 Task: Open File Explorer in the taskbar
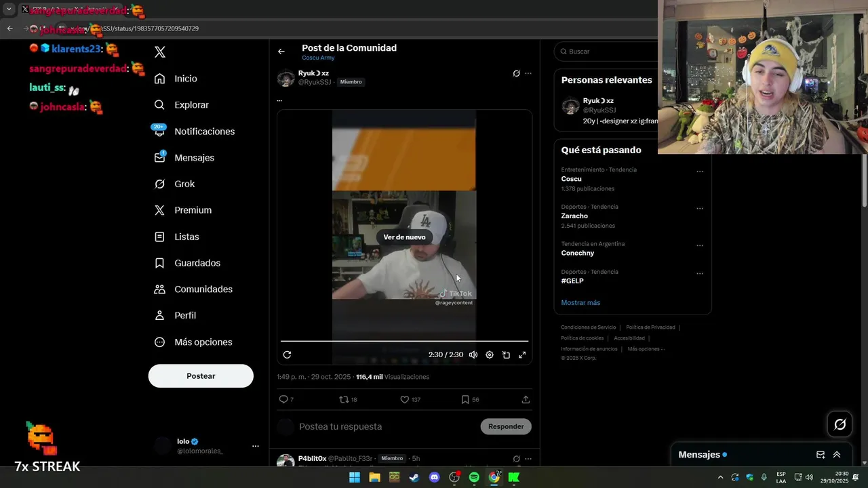coord(374,477)
